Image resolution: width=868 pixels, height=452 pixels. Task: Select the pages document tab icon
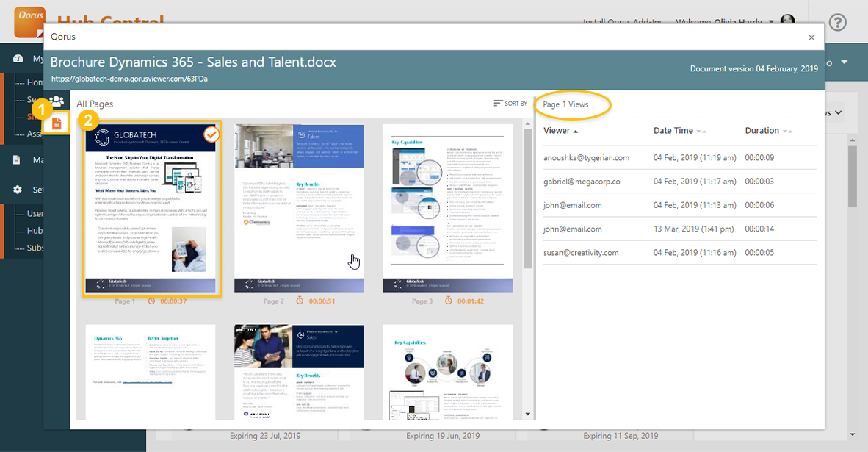click(x=57, y=123)
